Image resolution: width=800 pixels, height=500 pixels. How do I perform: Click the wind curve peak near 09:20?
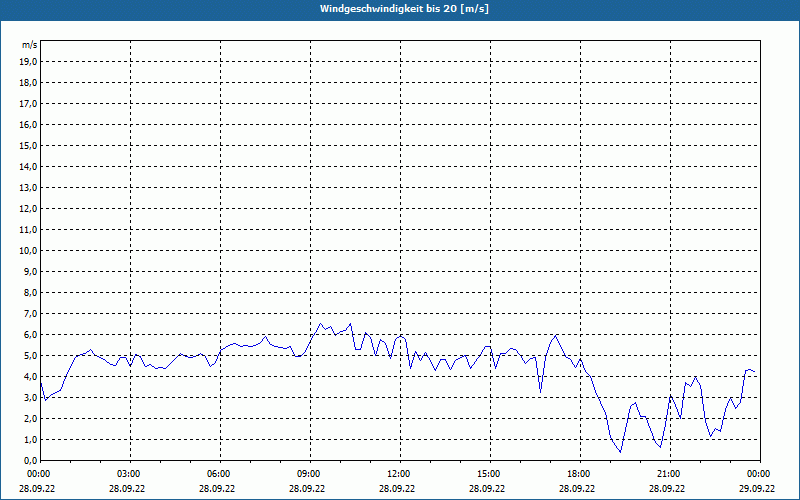[x=320, y=323]
